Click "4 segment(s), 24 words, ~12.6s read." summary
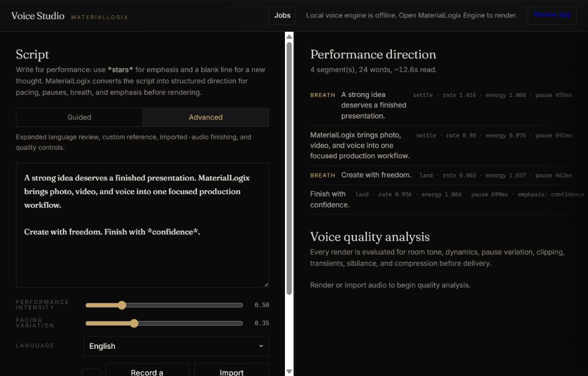The height and width of the screenshot is (376, 588). [x=373, y=69]
